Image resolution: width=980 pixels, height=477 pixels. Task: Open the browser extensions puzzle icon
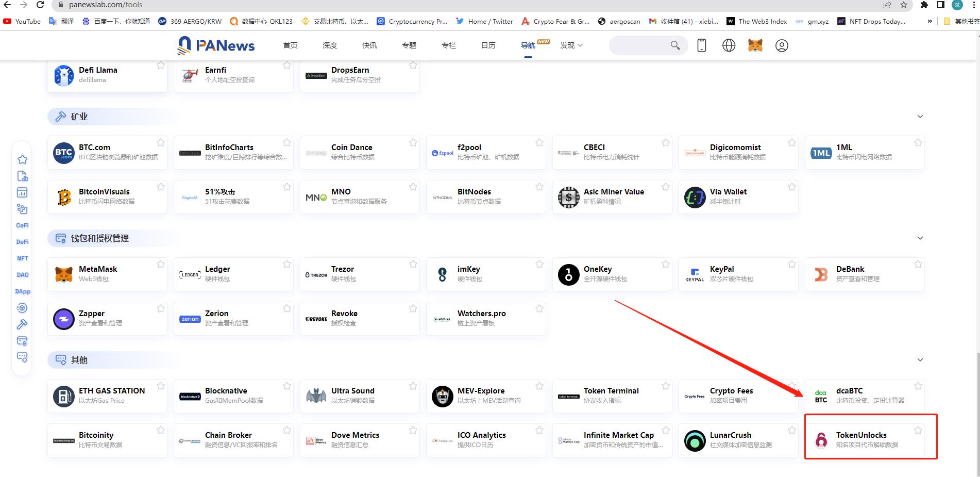point(924,5)
